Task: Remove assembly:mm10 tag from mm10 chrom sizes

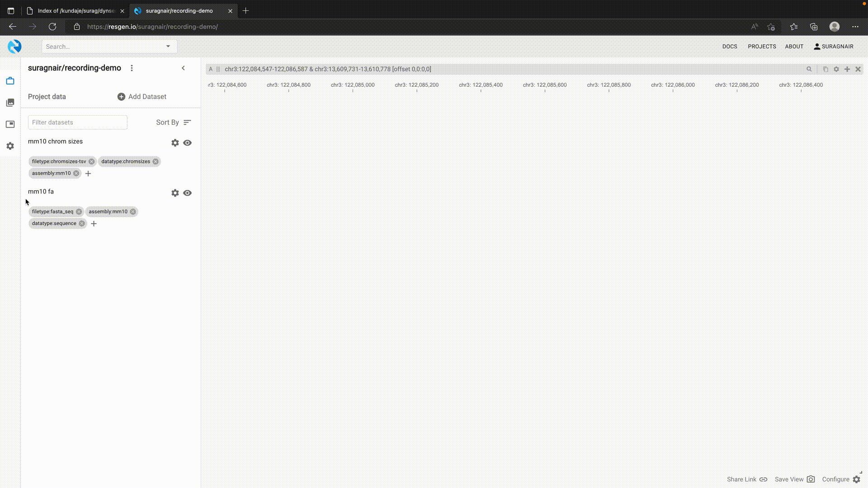Action: coord(76,173)
